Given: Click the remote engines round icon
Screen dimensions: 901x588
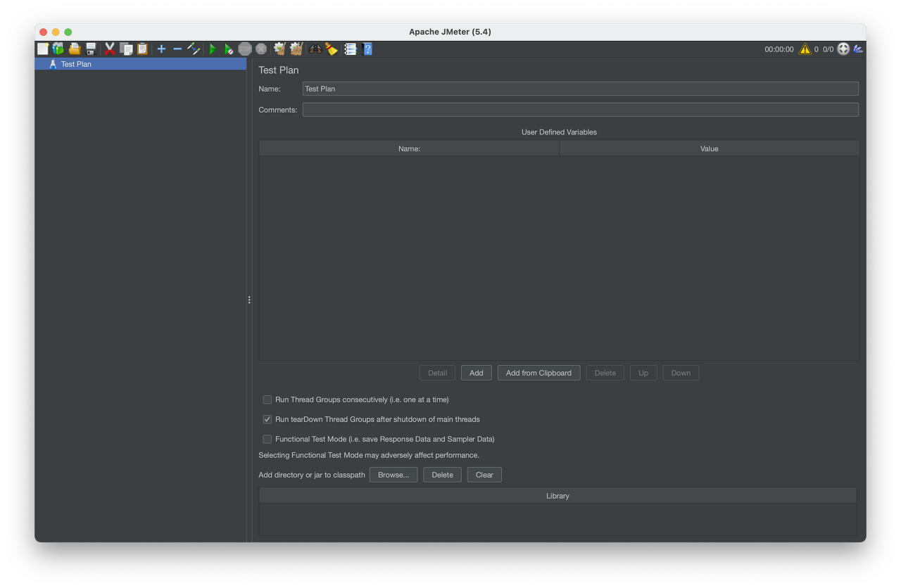Looking at the screenshot, I should 843,49.
